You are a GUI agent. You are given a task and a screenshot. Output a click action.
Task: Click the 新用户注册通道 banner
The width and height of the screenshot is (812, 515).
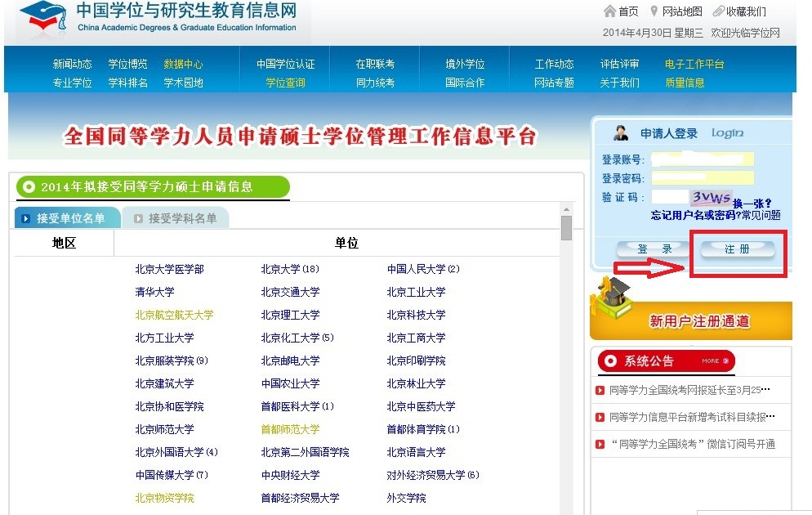pyautogui.click(x=691, y=320)
